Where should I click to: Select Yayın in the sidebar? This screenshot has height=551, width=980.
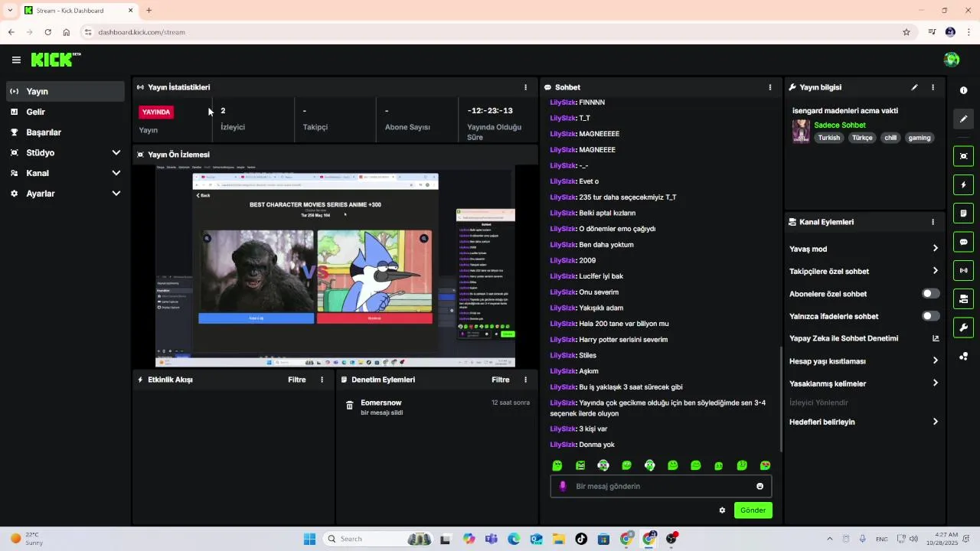click(x=65, y=91)
